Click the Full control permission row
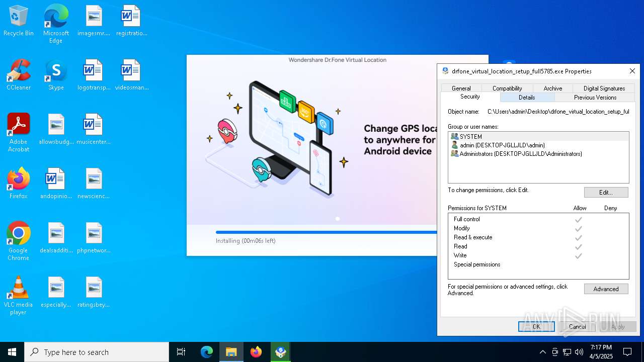This screenshot has width=644, height=362. pos(538,219)
